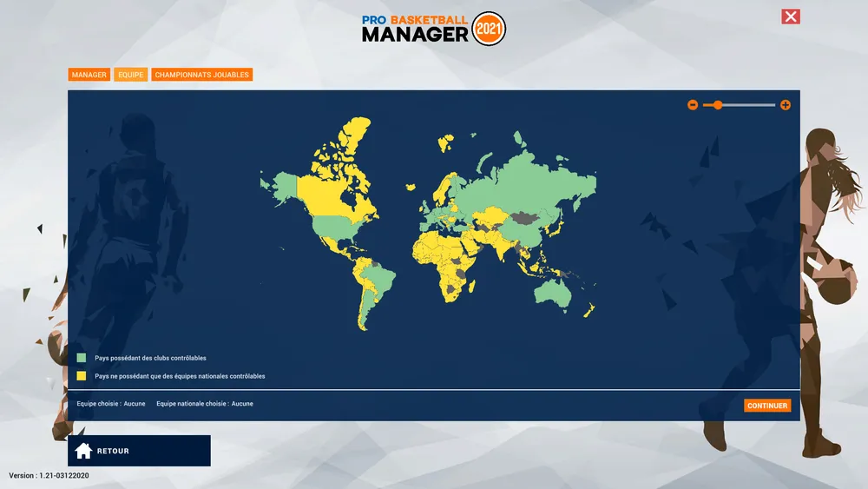Zoom in the map with plus icon

click(x=786, y=105)
